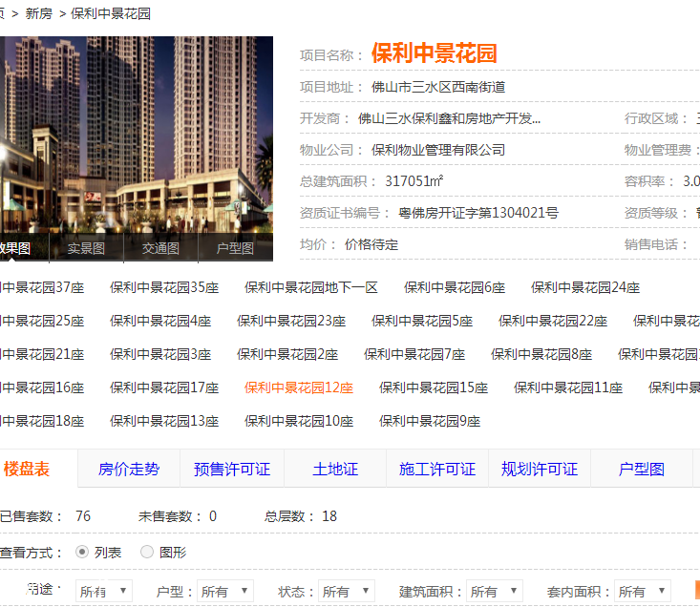Switch to the 土地证 tab
This screenshot has width=700, height=607.
point(335,470)
